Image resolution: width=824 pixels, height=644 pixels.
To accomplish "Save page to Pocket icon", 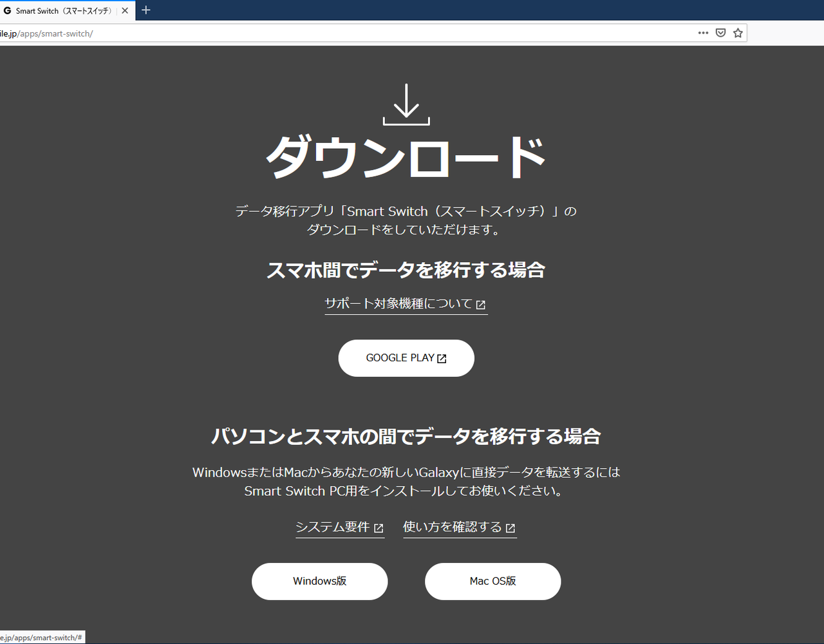I will (x=721, y=33).
